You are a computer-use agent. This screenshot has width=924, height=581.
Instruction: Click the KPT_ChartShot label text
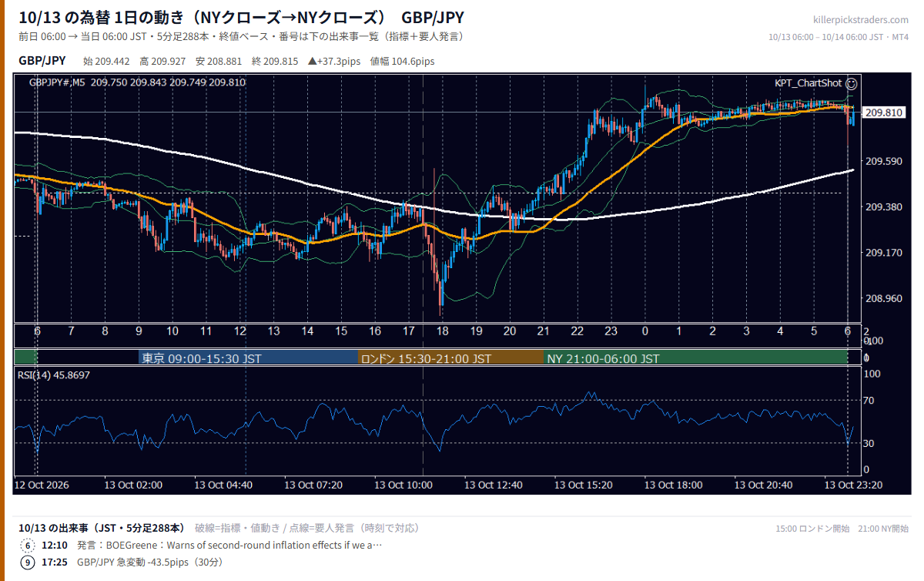(808, 83)
